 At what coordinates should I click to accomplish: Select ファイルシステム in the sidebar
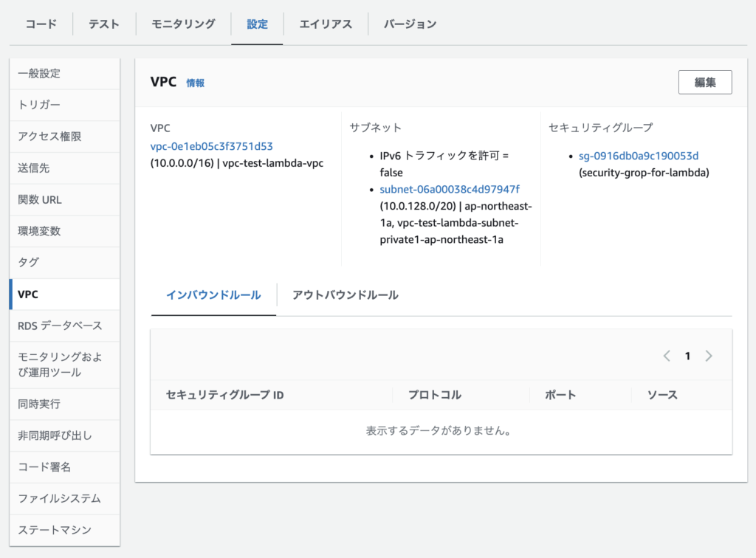click(59, 498)
